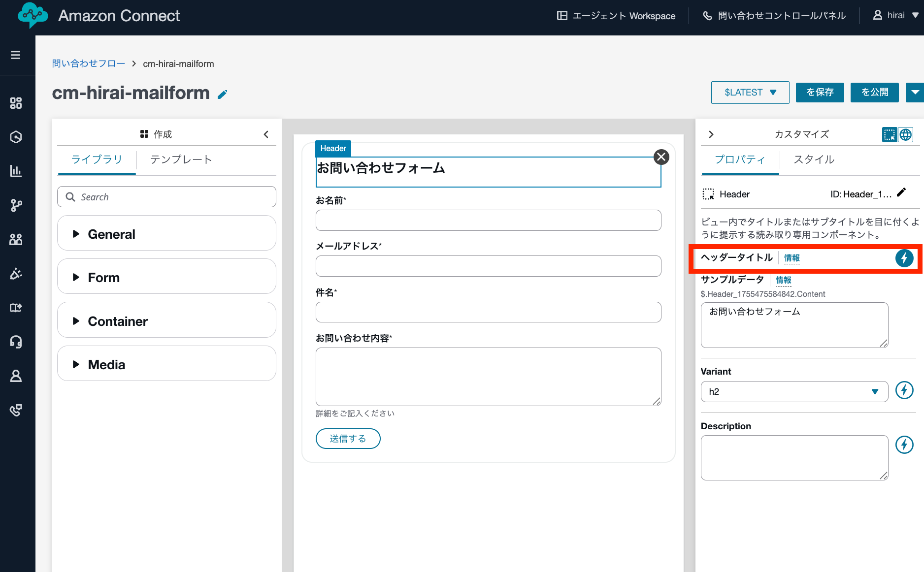Expand the General library section
The width and height of the screenshot is (924, 572).
[x=166, y=233]
